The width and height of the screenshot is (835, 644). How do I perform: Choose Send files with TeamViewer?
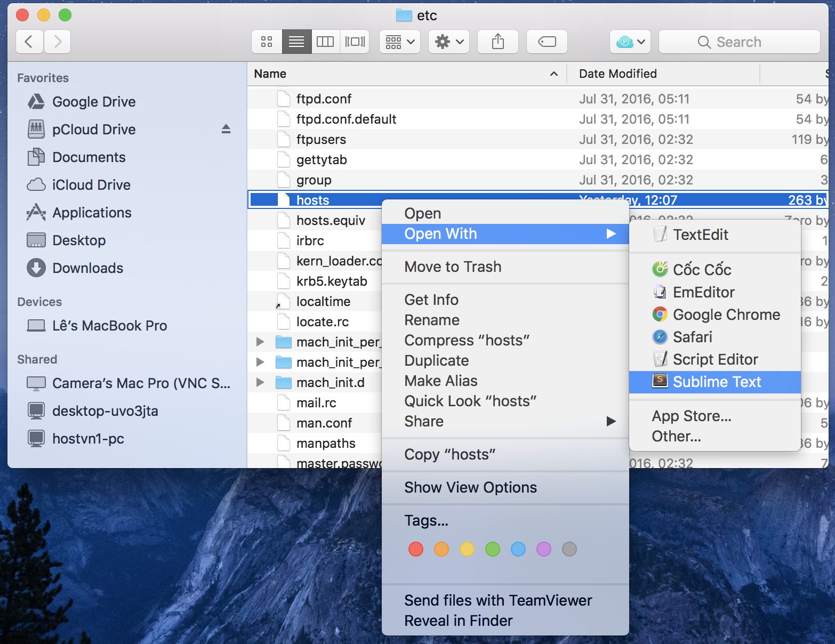(x=505, y=600)
